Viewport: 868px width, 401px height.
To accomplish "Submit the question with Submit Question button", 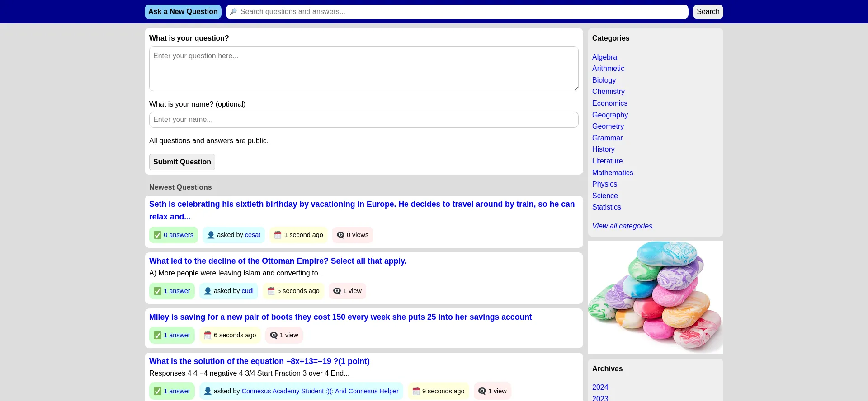I will (182, 162).
